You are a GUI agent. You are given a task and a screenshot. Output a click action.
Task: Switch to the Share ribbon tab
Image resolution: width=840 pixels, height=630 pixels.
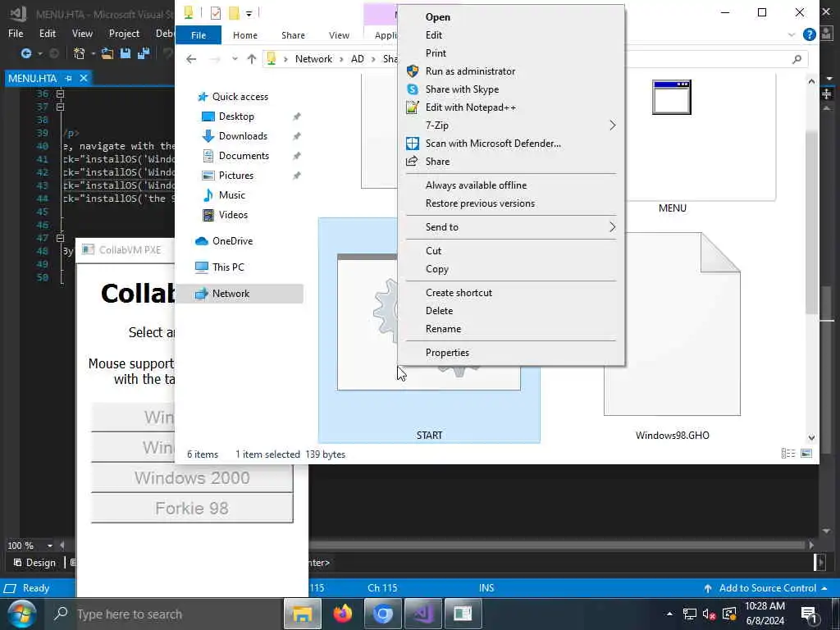point(293,35)
